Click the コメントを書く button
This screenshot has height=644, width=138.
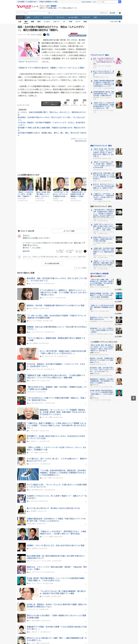69,231
